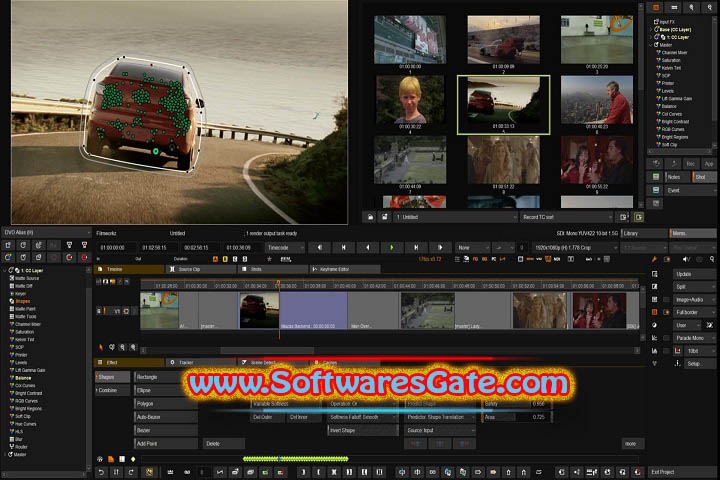Viewport: 720px width, 480px height.
Task: Select the red car clip on timeline
Action: click(x=259, y=311)
